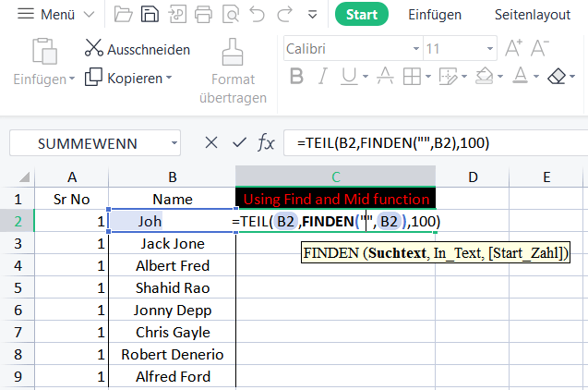Click the fill color bucket icon
This screenshot has width=588, height=390.
point(485,76)
